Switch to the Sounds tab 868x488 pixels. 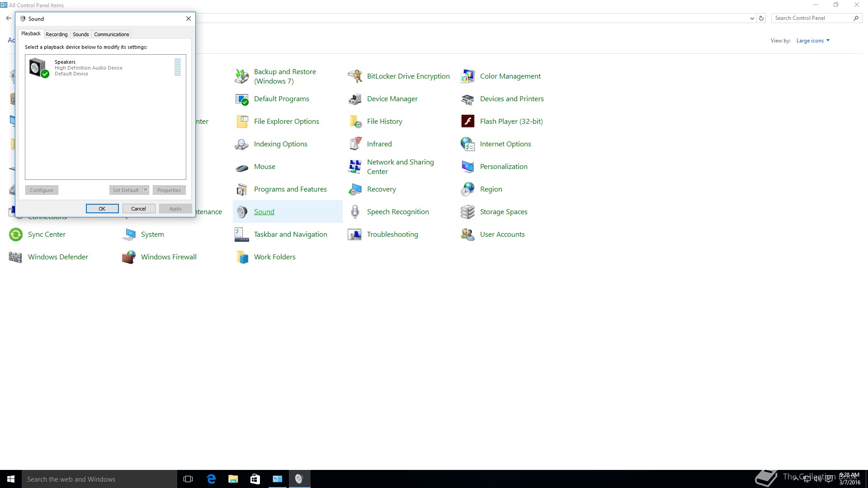coord(80,34)
